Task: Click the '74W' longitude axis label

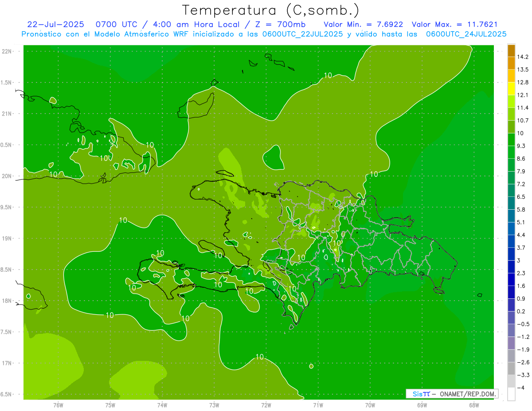Action: [162, 405]
